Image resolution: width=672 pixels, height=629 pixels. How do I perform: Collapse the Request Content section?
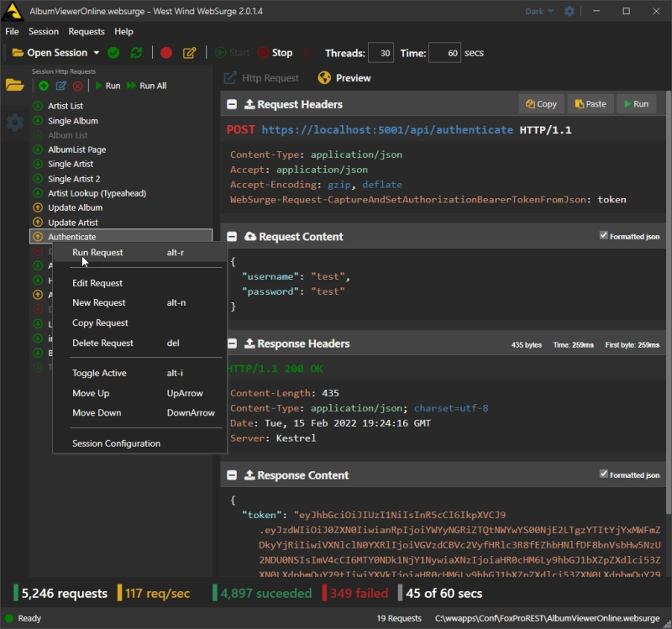click(x=232, y=237)
